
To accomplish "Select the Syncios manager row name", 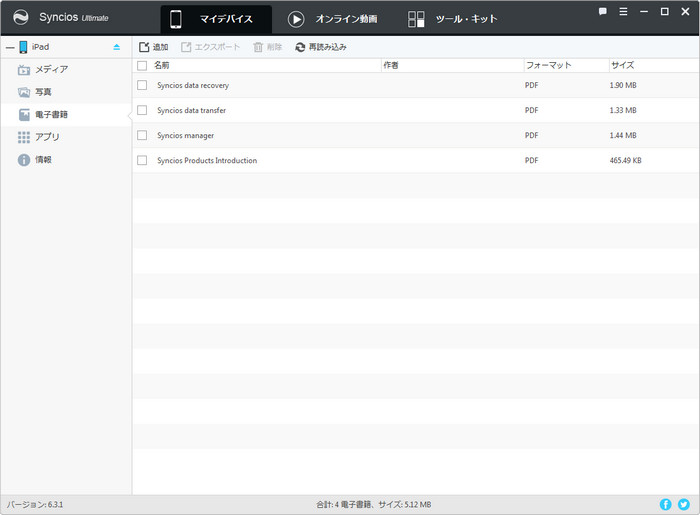I will click(x=185, y=135).
